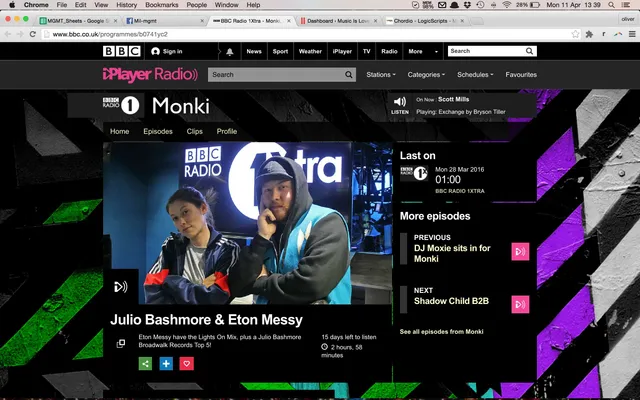Go to BBC iPlayer link

tap(342, 51)
